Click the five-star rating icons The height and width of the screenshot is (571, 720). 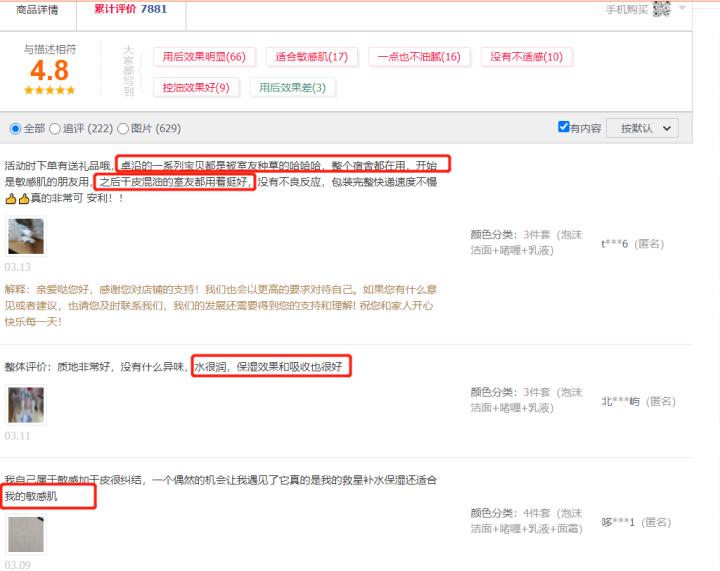[49, 90]
